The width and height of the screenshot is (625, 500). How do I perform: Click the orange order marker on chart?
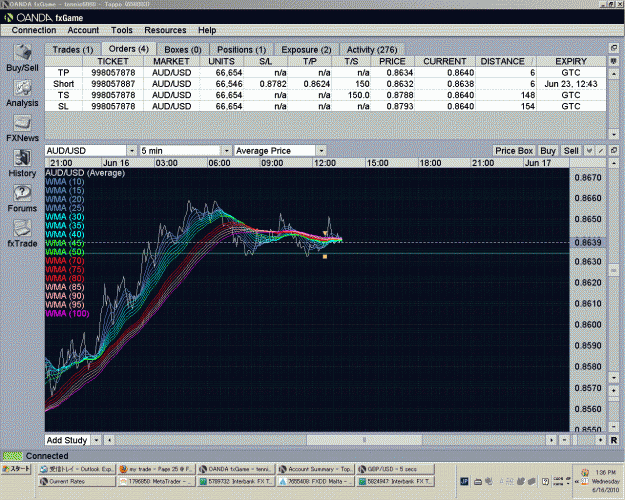point(325,257)
